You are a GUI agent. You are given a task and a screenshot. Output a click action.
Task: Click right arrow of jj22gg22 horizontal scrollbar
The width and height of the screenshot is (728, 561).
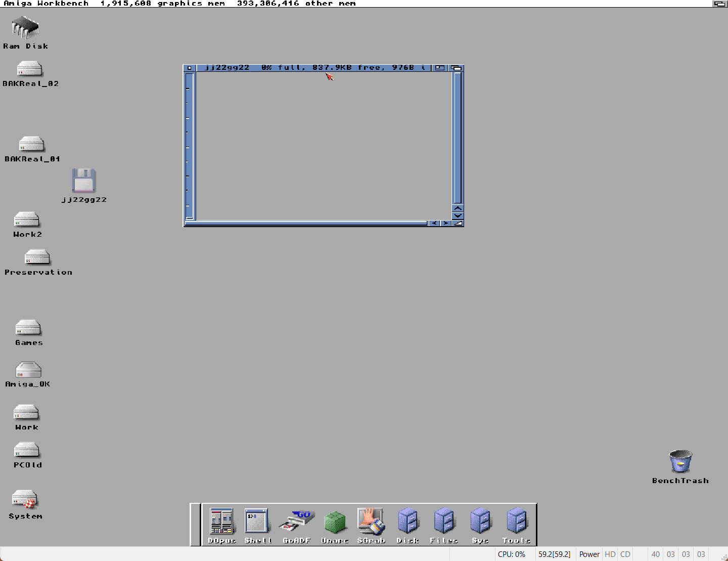[x=445, y=223]
